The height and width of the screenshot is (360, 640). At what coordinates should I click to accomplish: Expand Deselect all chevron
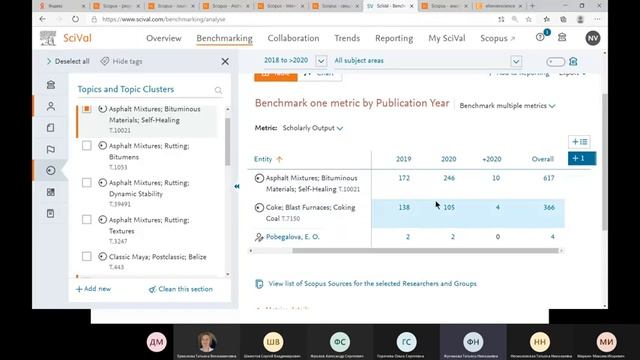click(x=49, y=61)
